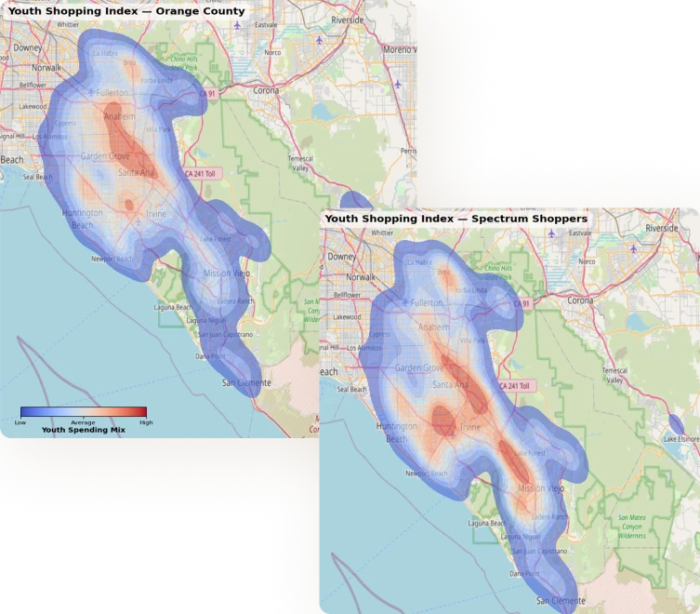Screen dimensions: 700x614
Task: Click Newport Beach label in Spectrum Shoppers map
Action: (427, 474)
